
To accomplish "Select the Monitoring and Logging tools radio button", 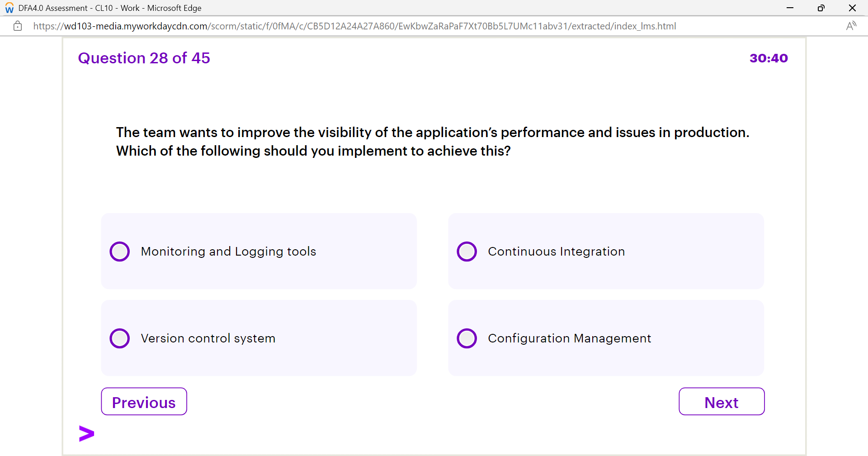I will pyautogui.click(x=120, y=252).
